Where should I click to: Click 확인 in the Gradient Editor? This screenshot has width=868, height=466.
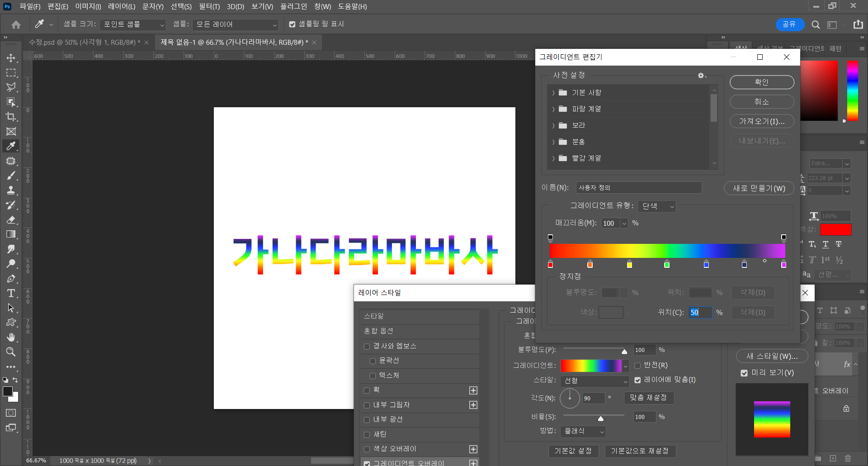point(762,82)
